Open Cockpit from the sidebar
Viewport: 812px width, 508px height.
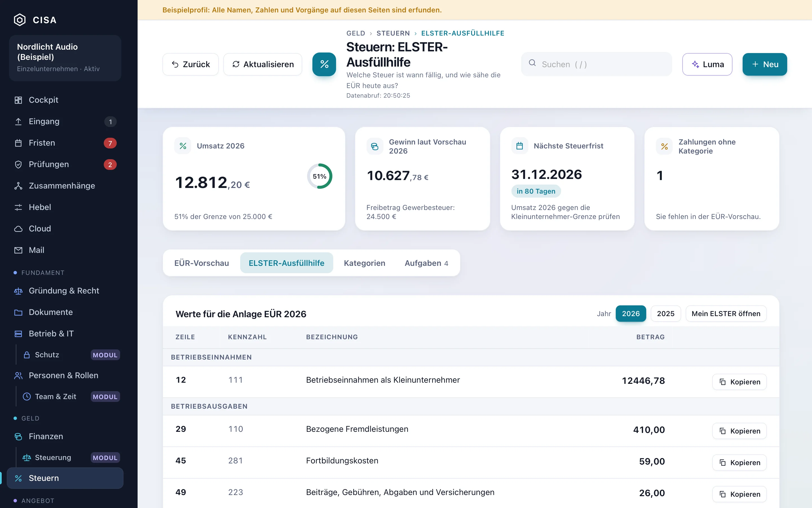(x=65, y=100)
